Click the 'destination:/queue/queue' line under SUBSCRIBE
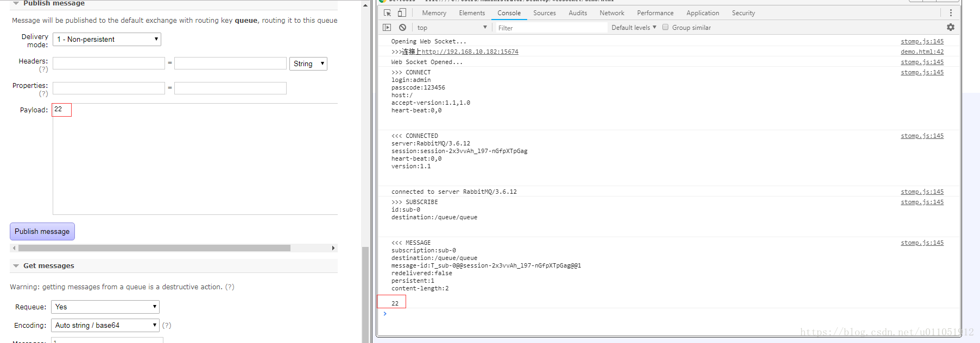The height and width of the screenshot is (343, 980). pos(434,217)
